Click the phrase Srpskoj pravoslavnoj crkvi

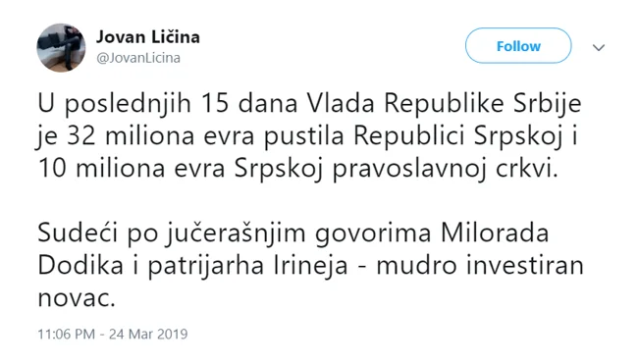pos(396,169)
